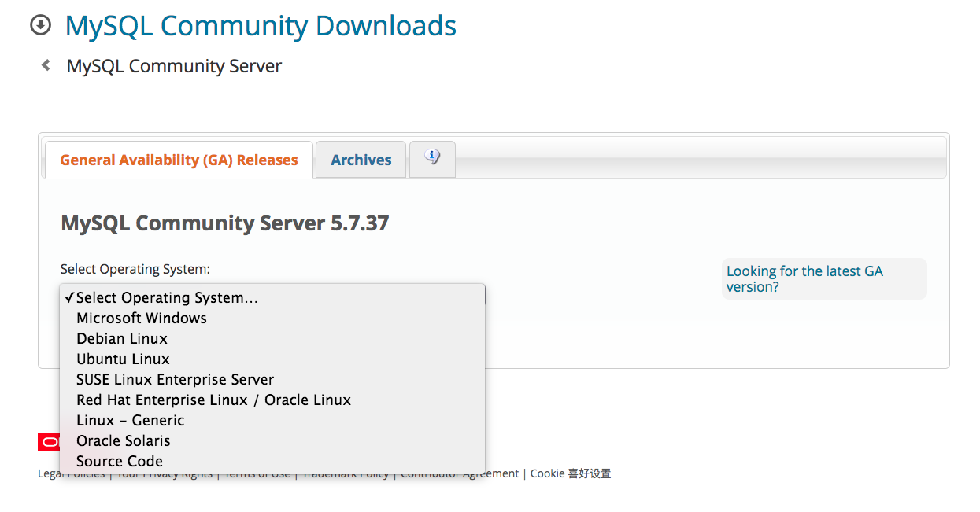This screenshot has height=512, width=980.
Task: Select Oracle Solaris entry
Action: (272, 440)
